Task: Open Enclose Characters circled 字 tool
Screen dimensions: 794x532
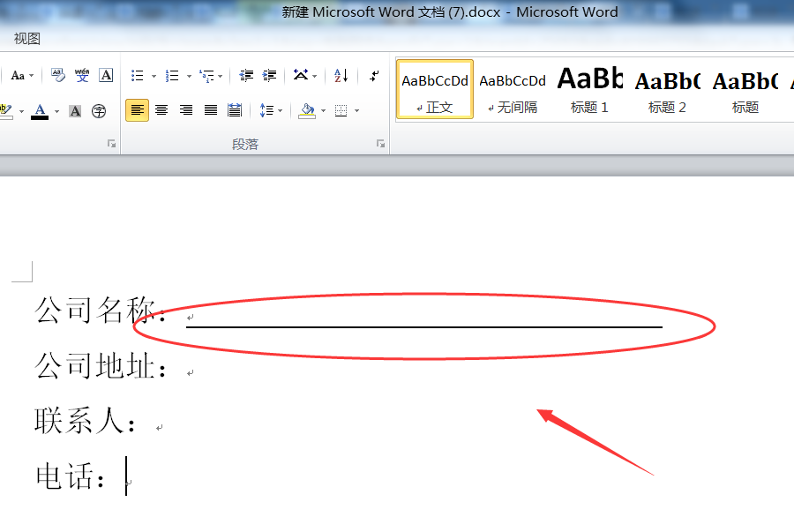Action: [x=99, y=111]
